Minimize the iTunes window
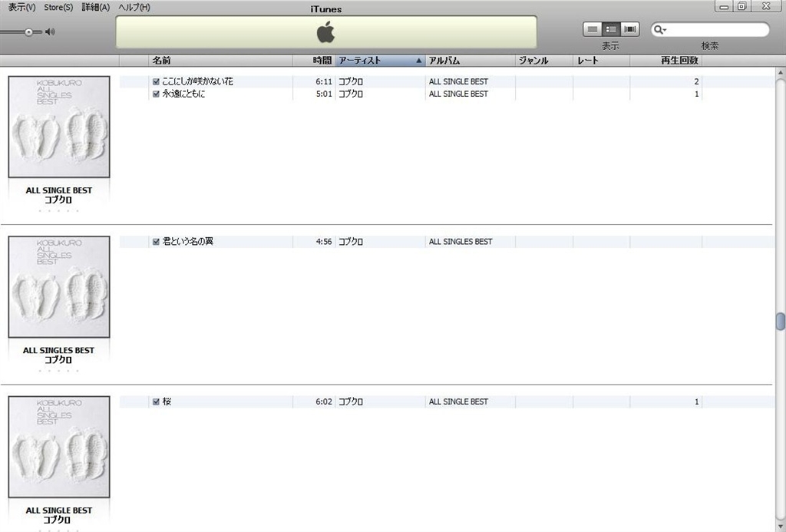 724,6
